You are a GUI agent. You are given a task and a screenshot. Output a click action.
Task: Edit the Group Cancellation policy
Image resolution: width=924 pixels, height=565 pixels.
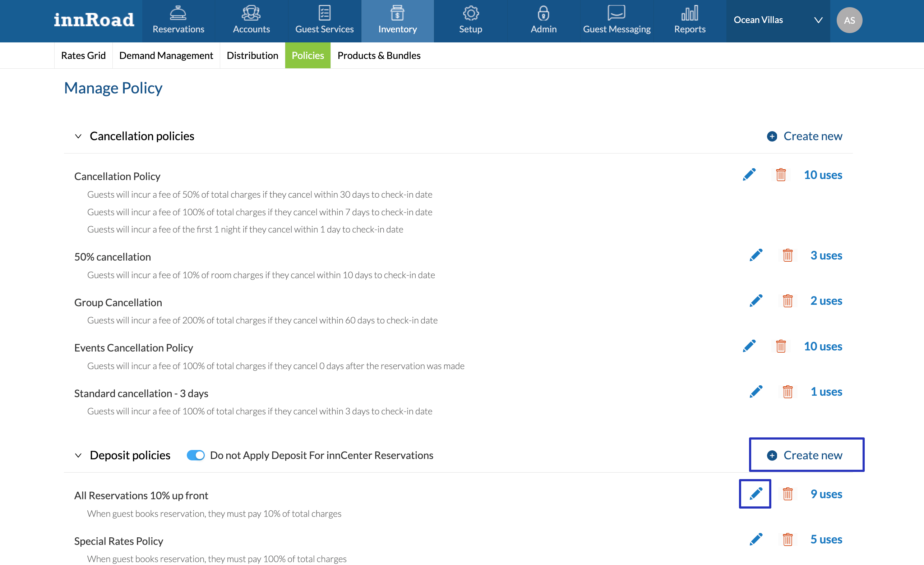pos(756,301)
